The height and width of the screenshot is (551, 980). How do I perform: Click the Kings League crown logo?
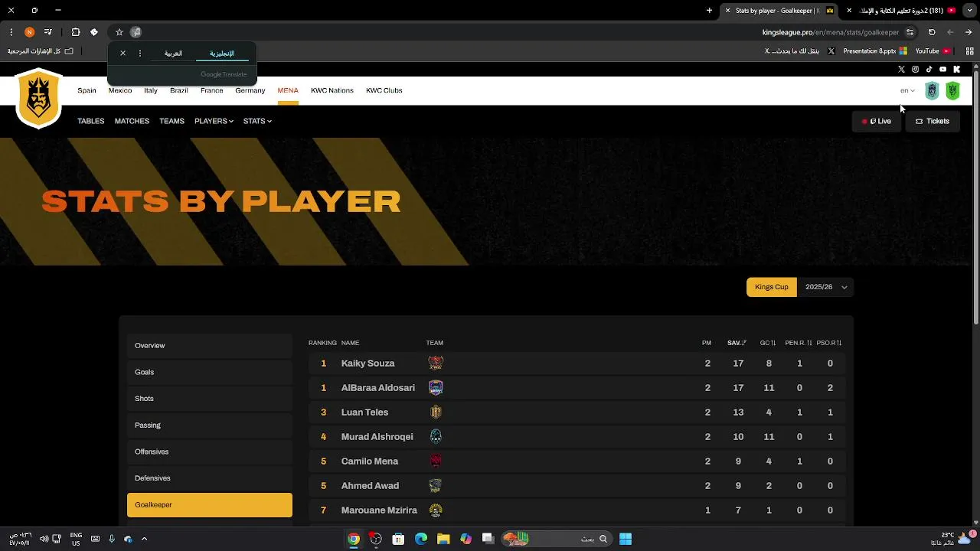(x=39, y=97)
